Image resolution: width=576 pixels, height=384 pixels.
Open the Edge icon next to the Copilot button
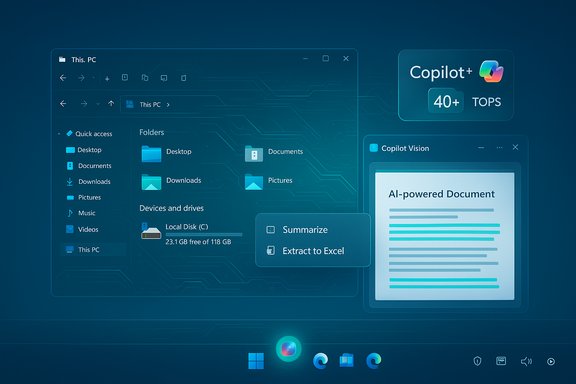point(320,360)
